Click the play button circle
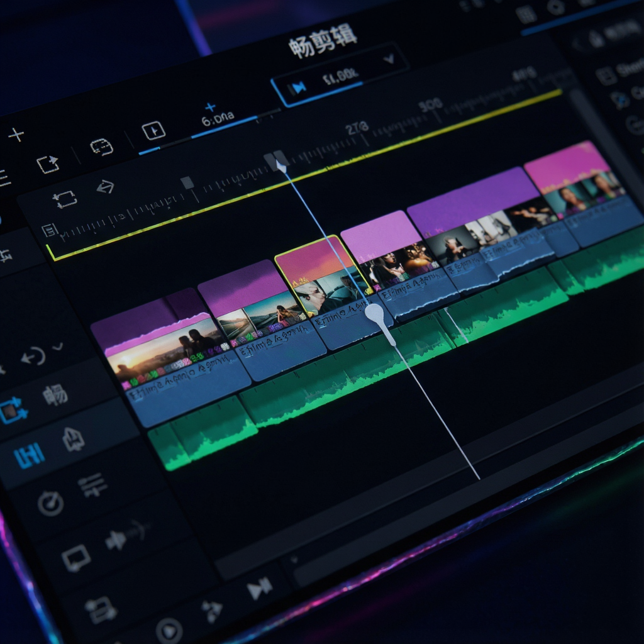The width and height of the screenshot is (644, 644). (x=169, y=630)
